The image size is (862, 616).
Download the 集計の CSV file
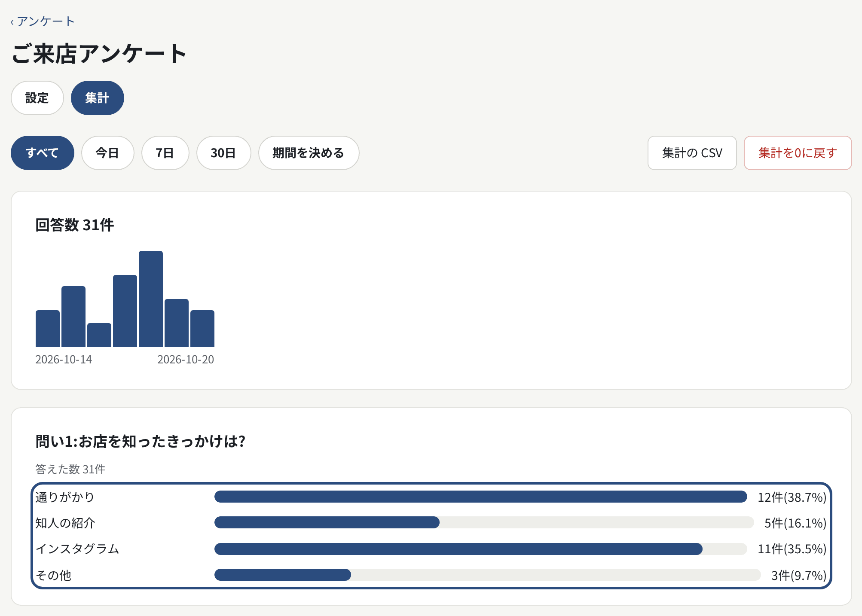(x=692, y=153)
